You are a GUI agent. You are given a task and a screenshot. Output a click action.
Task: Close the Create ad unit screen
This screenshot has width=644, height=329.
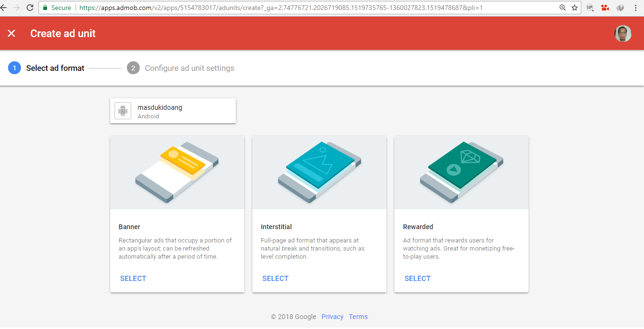[x=11, y=33]
